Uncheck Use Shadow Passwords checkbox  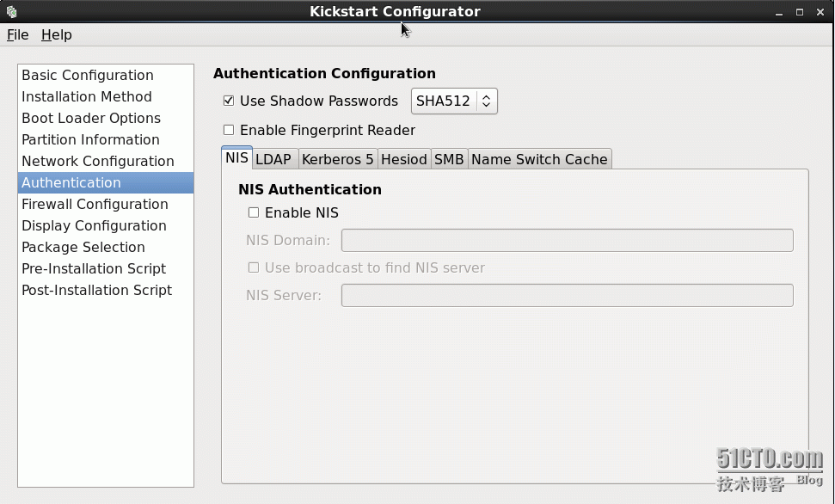(229, 101)
